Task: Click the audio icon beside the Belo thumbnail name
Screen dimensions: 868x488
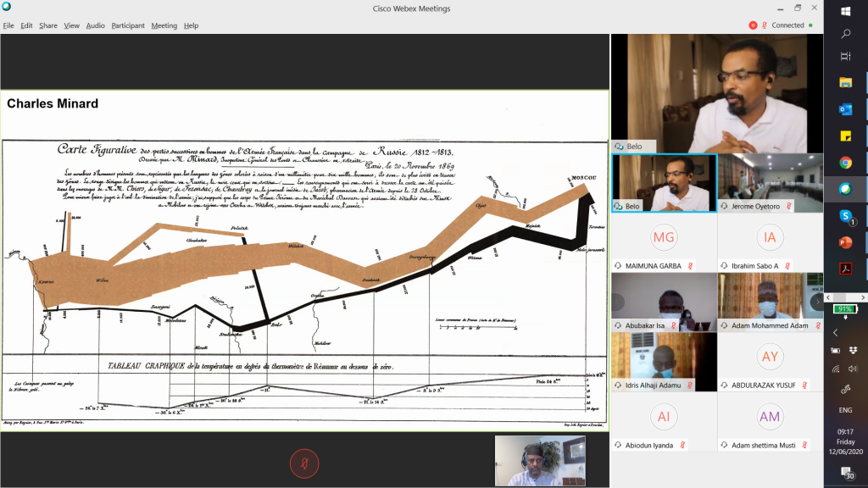Action: pyautogui.click(x=618, y=207)
